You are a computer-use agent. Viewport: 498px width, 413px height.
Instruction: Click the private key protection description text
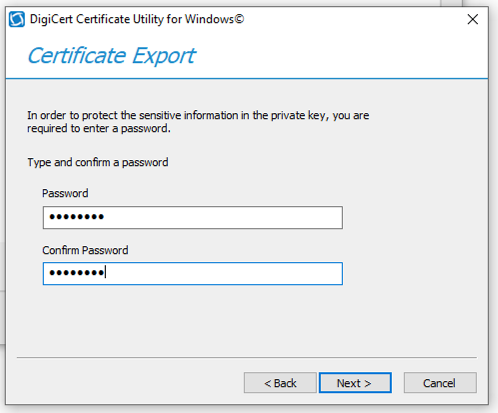point(198,122)
